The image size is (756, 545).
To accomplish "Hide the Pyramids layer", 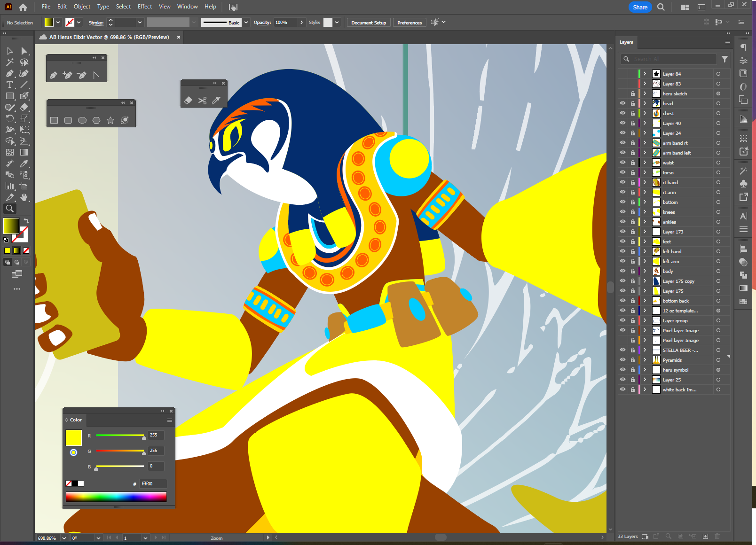I will 622,360.
